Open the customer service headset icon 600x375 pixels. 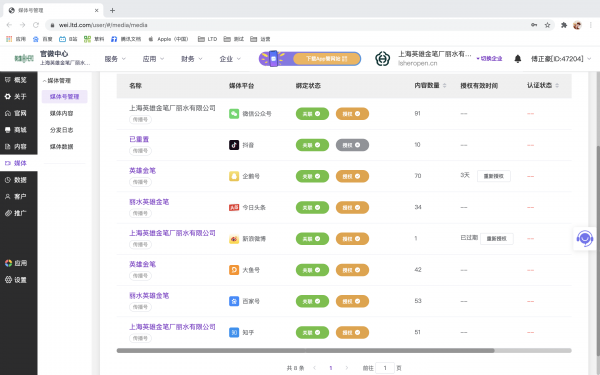tap(585, 238)
